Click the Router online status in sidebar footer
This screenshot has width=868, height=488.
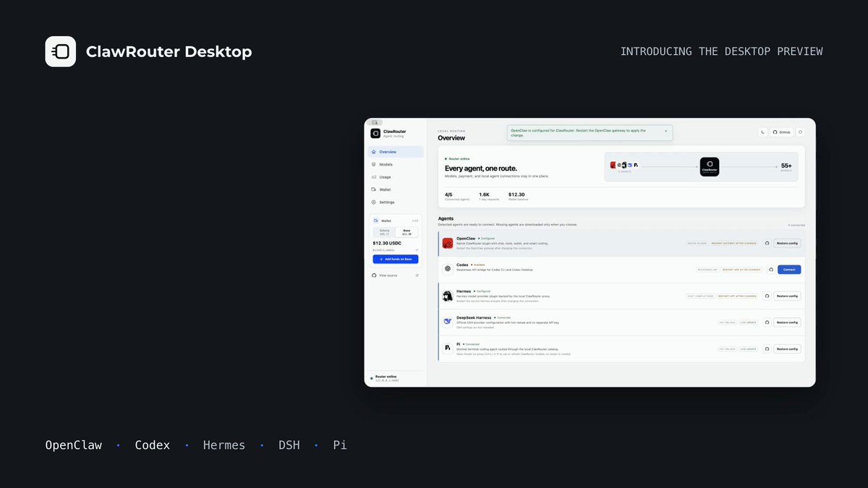click(x=384, y=377)
